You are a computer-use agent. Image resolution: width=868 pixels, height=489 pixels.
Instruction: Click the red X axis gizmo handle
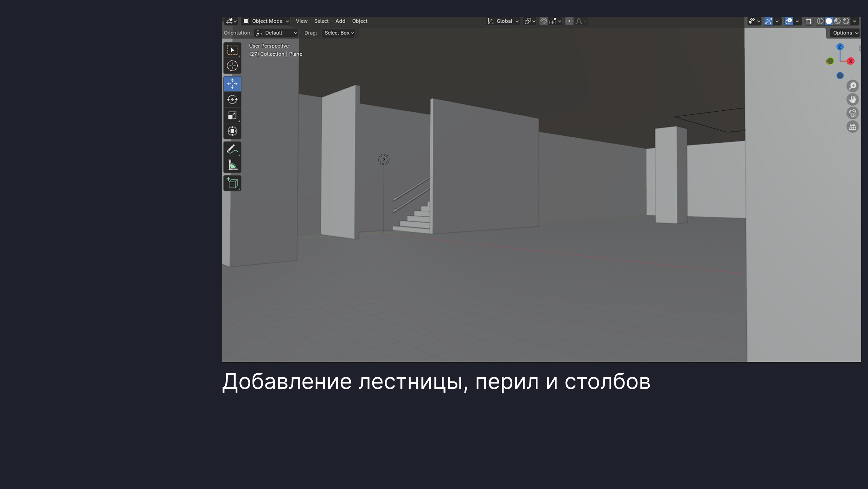pos(850,61)
